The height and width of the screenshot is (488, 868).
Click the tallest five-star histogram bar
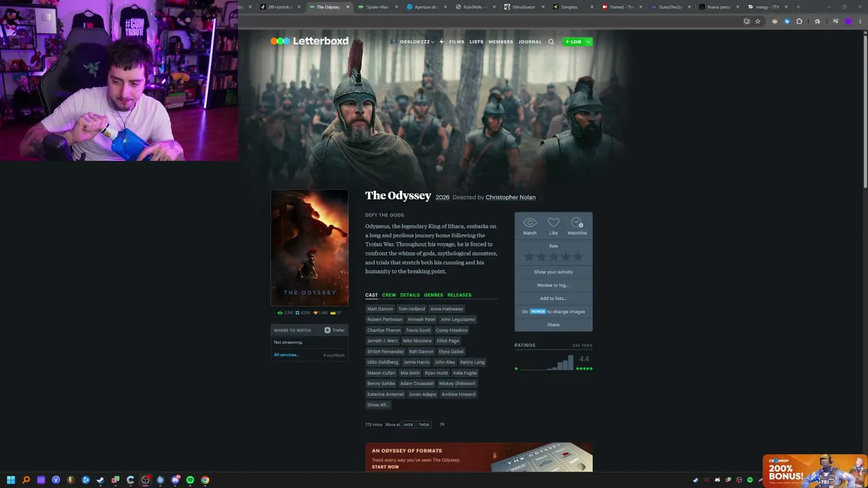[571, 363]
